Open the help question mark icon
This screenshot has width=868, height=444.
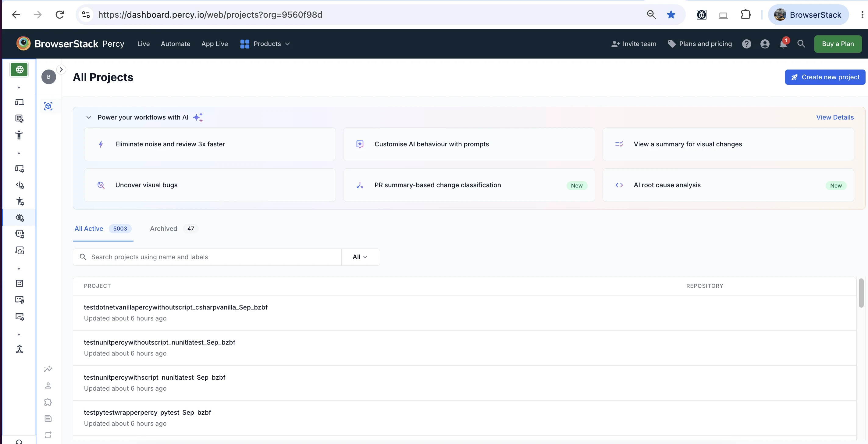click(x=746, y=44)
